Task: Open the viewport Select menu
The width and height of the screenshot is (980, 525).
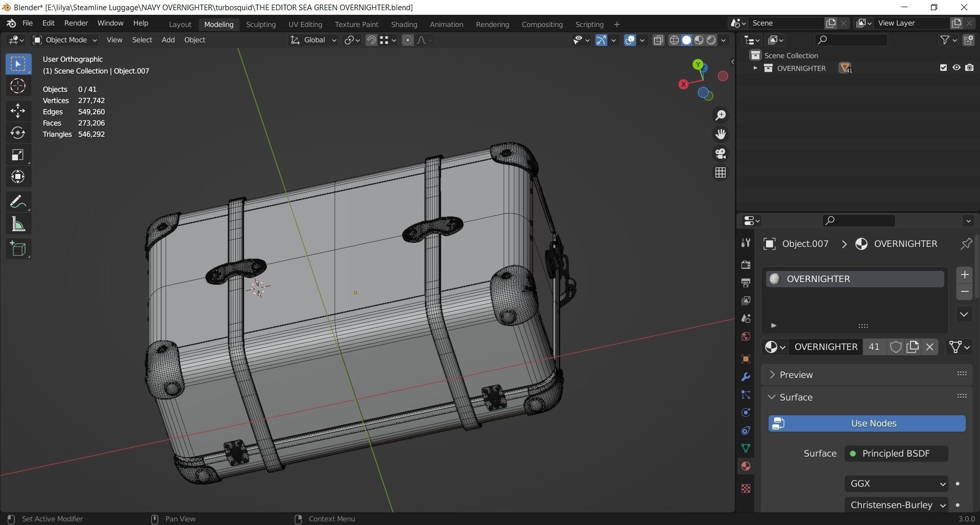Action: click(142, 40)
